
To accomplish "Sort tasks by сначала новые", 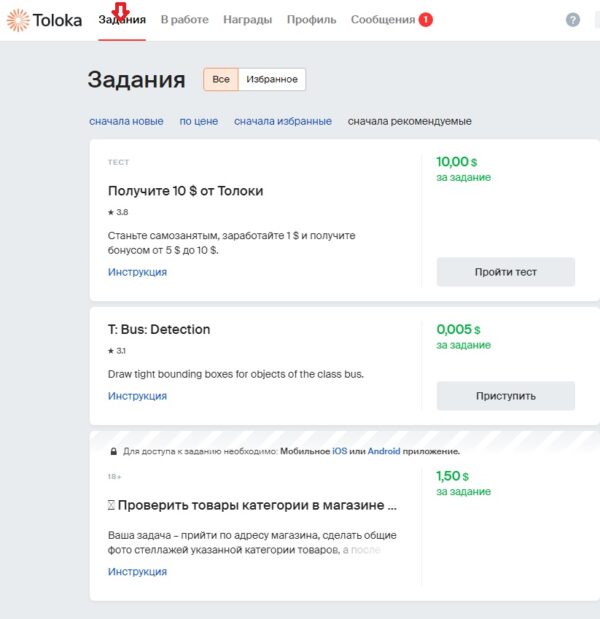I will 126,122.
